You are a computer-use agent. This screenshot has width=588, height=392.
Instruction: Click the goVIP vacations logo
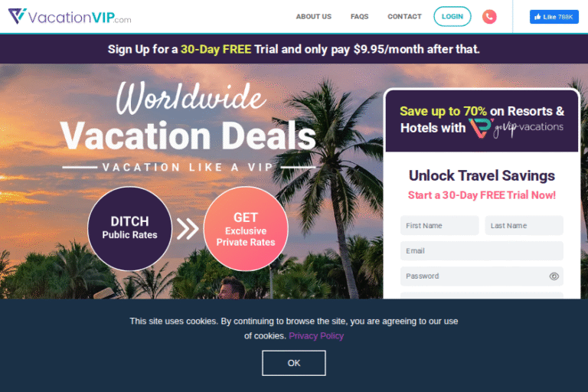click(516, 128)
